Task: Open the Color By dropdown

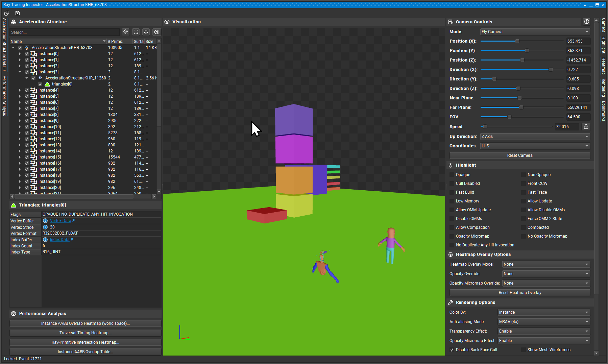Action: (544, 312)
